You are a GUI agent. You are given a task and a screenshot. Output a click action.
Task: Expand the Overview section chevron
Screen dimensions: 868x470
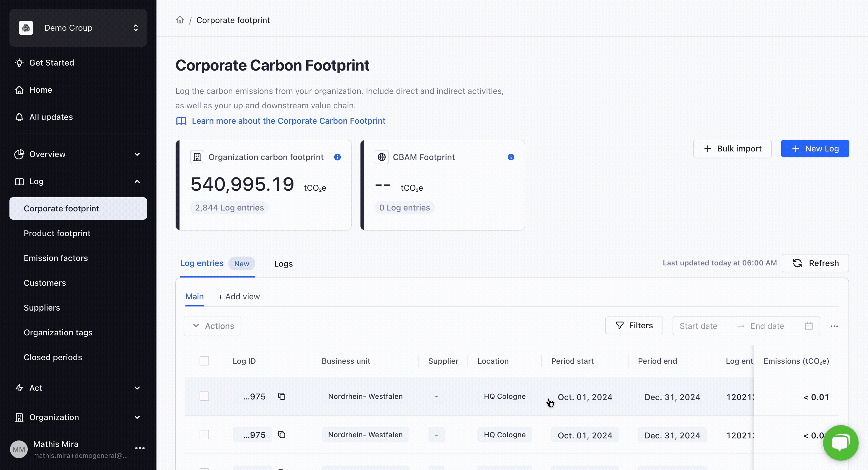tap(137, 154)
